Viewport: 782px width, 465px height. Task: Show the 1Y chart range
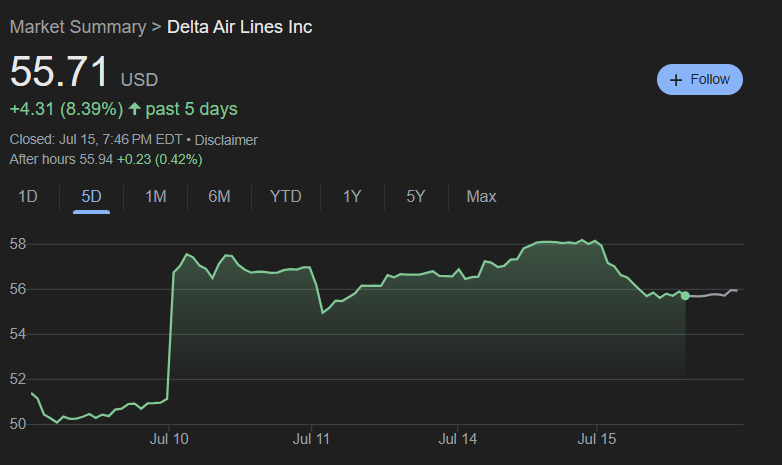click(352, 196)
